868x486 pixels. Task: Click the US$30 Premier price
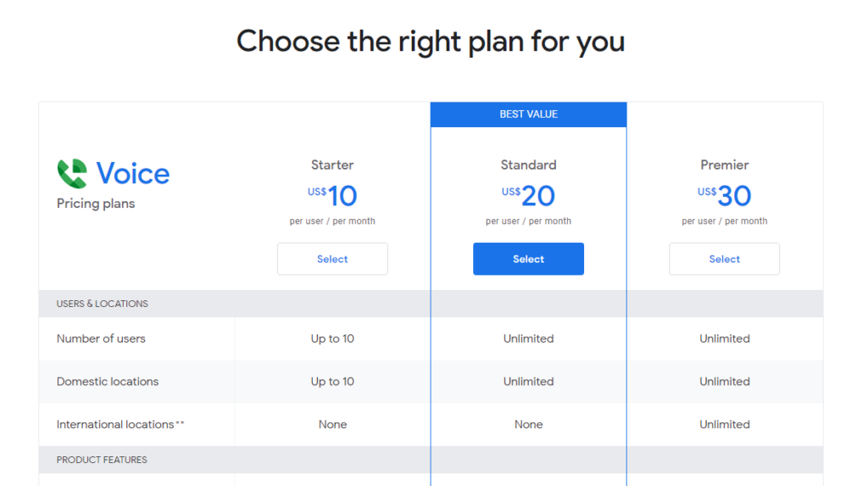pos(725,196)
